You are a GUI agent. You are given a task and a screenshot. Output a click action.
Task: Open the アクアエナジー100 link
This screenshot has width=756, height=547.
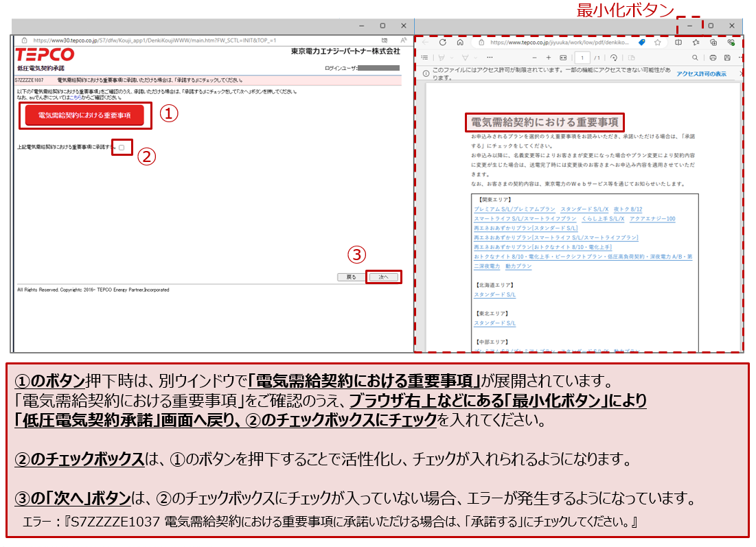[652, 219]
